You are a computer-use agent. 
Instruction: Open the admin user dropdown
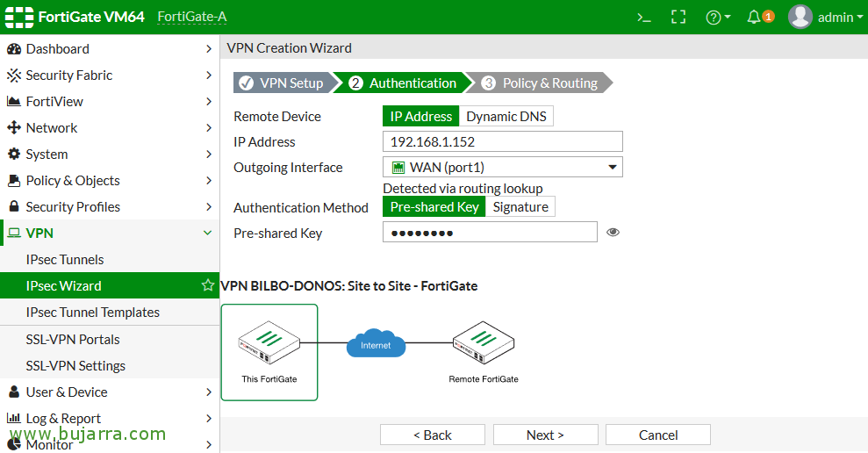[825, 17]
